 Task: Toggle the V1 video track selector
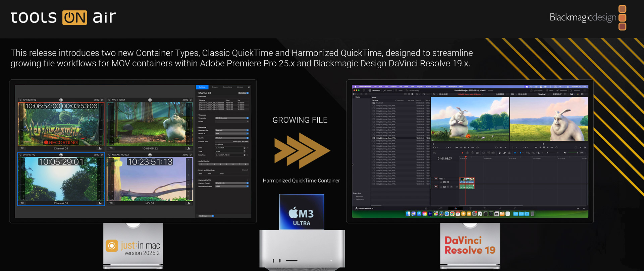coord(436,179)
